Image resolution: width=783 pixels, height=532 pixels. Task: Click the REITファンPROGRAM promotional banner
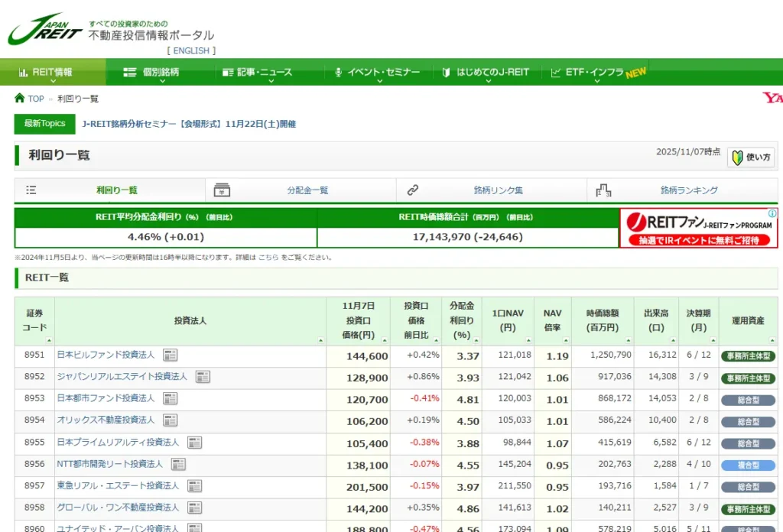coord(697,228)
